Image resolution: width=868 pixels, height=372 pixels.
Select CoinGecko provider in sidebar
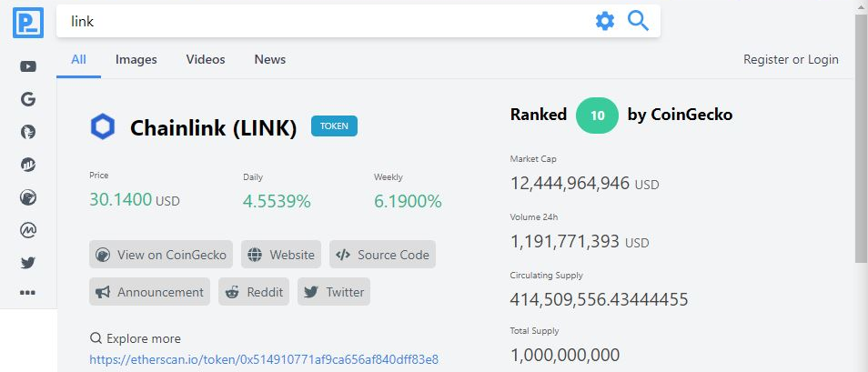28,197
